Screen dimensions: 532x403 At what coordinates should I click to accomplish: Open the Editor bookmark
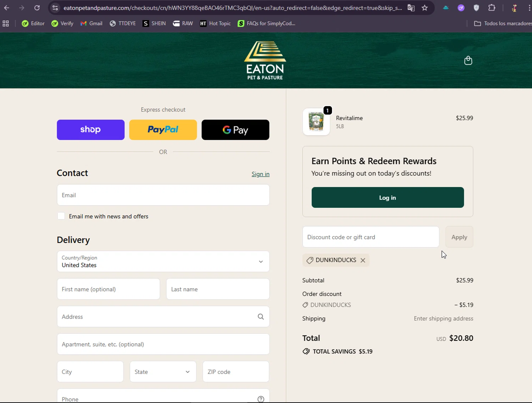(x=33, y=23)
